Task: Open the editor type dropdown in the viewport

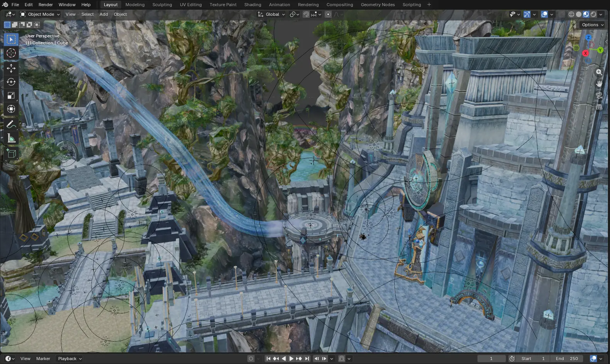Action: pyautogui.click(x=10, y=14)
